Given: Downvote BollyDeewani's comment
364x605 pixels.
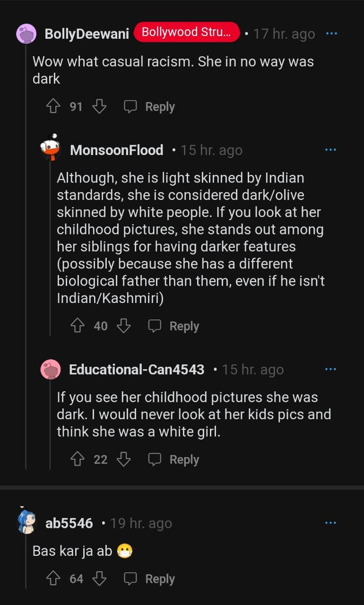Looking at the screenshot, I should pos(99,107).
